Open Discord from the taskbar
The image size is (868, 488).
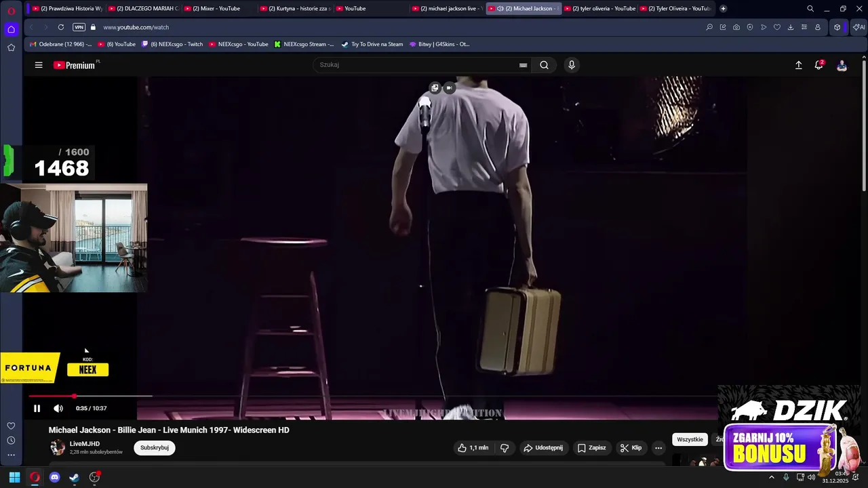(x=55, y=477)
